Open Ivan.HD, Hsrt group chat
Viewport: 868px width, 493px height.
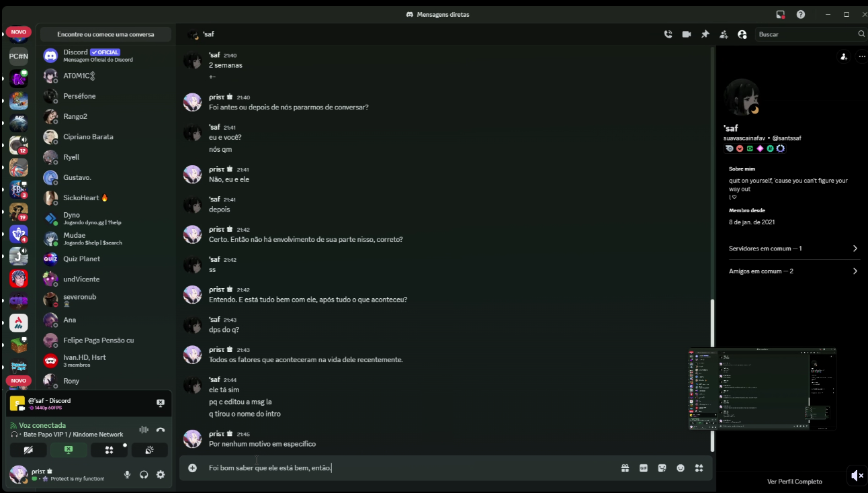106,361
